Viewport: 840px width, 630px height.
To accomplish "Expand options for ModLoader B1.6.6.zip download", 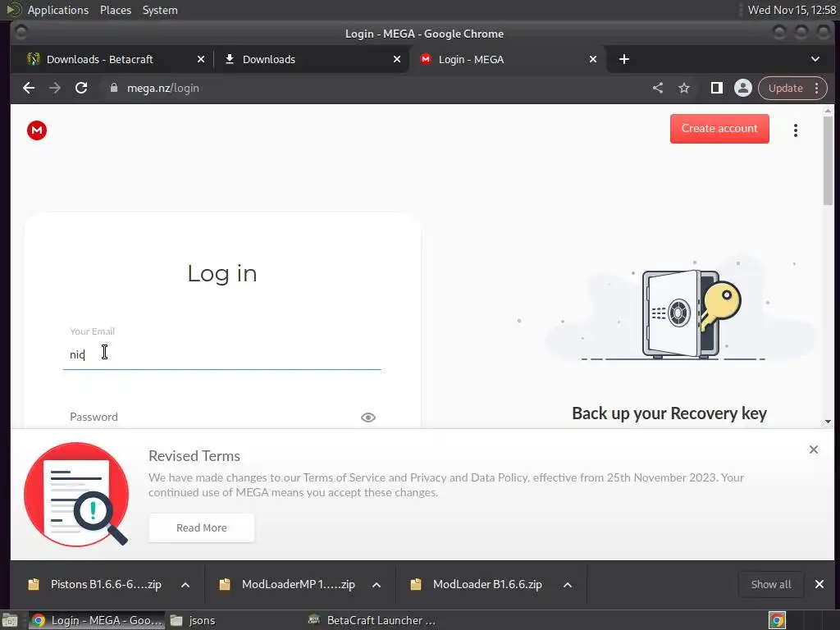I will (568, 585).
